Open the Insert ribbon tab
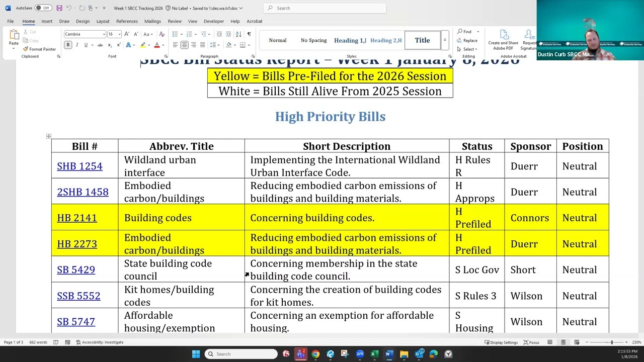The image size is (644, 362). point(47,21)
